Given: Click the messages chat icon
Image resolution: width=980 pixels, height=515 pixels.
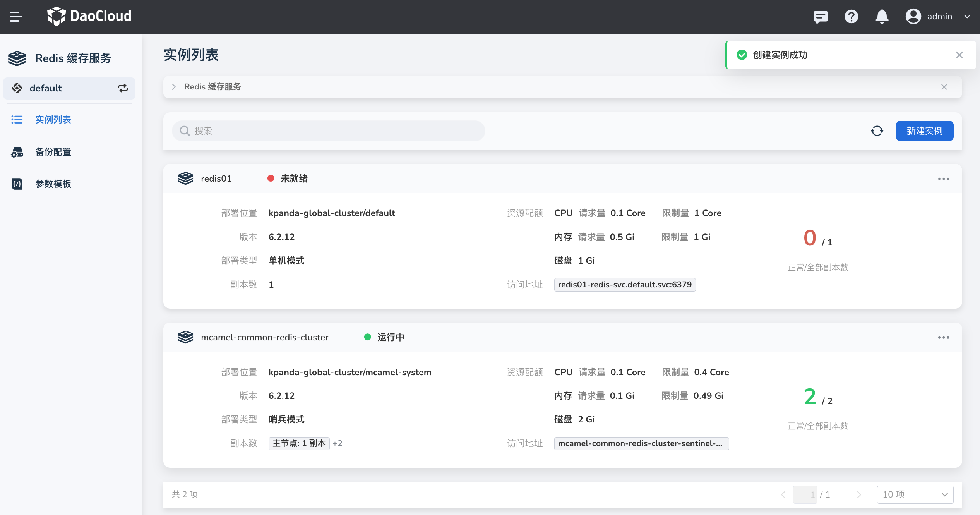Looking at the screenshot, I should point(820,17).
